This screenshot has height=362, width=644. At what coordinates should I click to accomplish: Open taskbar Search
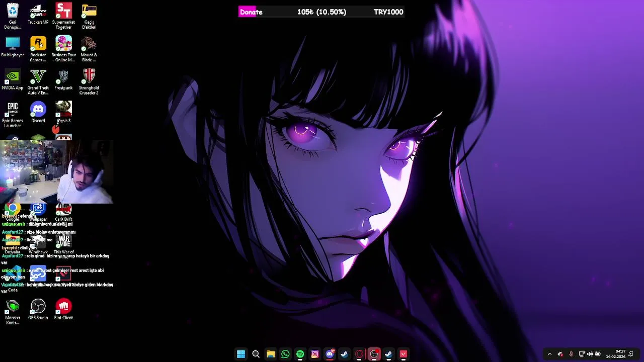[256, 354]
